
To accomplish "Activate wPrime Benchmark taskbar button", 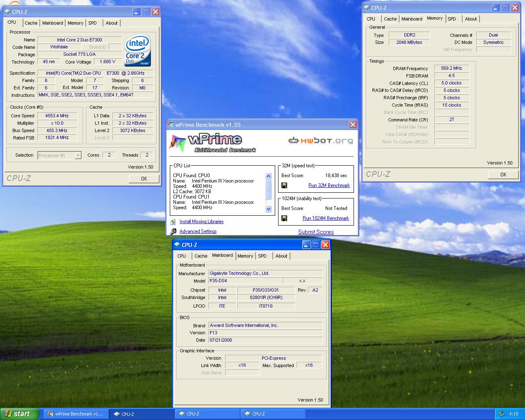I will click(76, 414).
